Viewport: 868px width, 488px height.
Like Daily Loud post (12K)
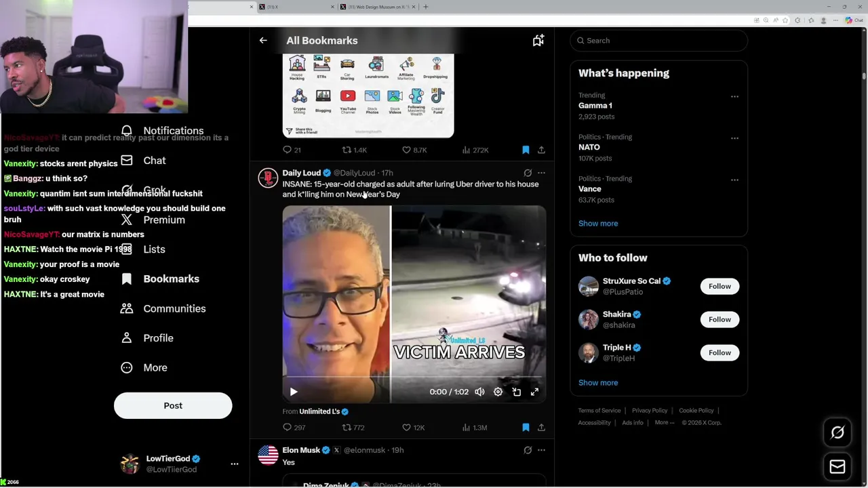(x=413, y=428)
